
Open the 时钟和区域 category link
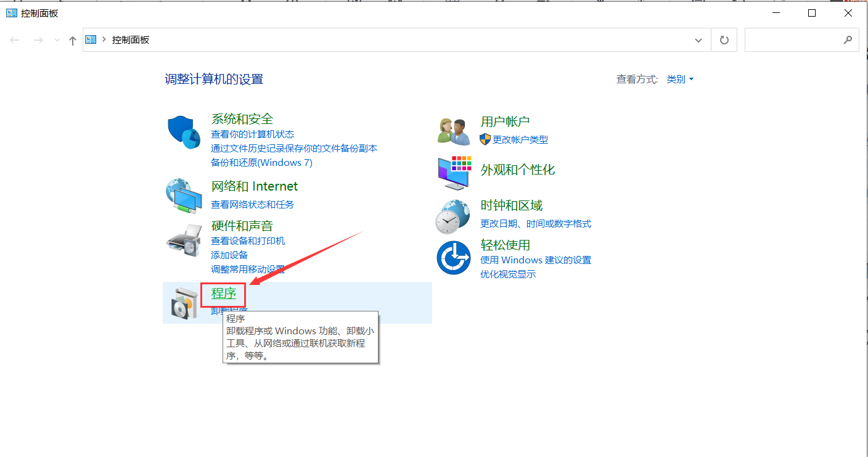pos(512,205)
